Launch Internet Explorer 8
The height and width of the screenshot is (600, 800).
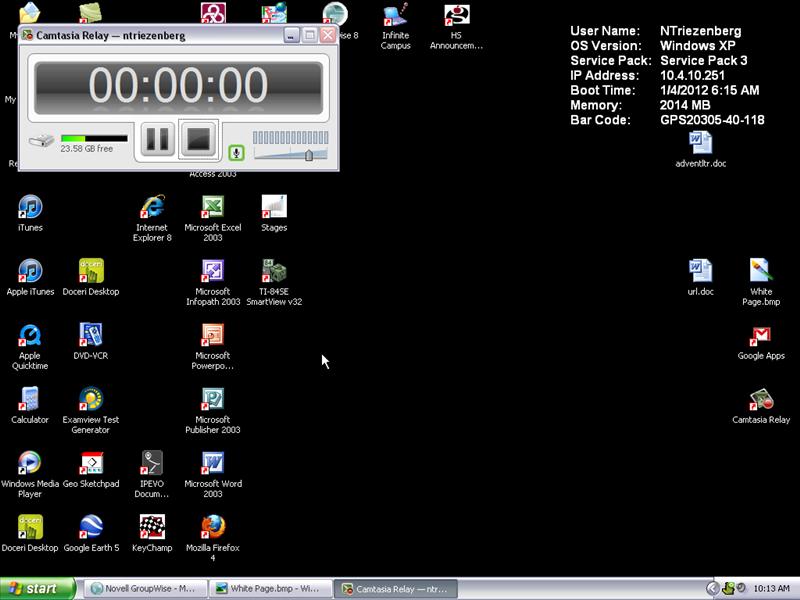tap(152, 218)
